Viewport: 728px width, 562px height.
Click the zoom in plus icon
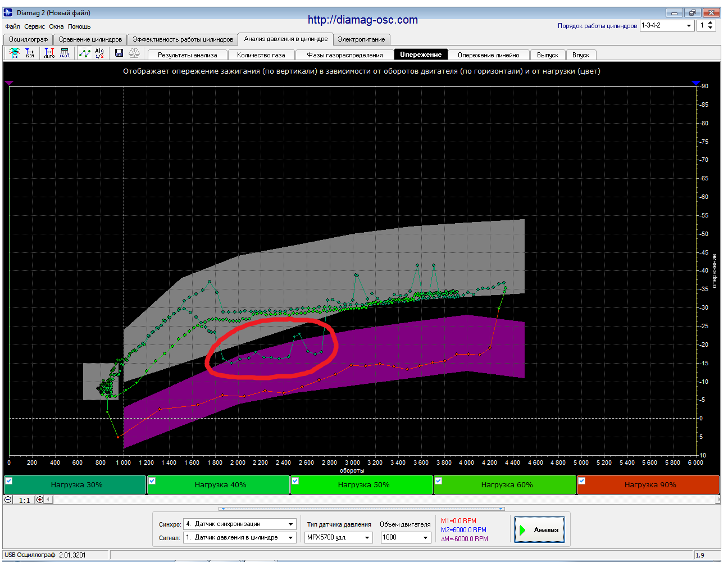coord(40,500)
